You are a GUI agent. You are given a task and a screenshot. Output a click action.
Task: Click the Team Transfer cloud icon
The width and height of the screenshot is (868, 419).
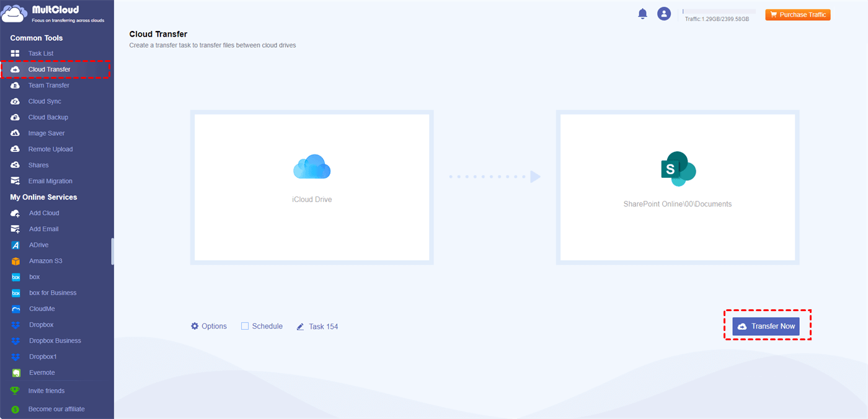[x=15, y=86]
